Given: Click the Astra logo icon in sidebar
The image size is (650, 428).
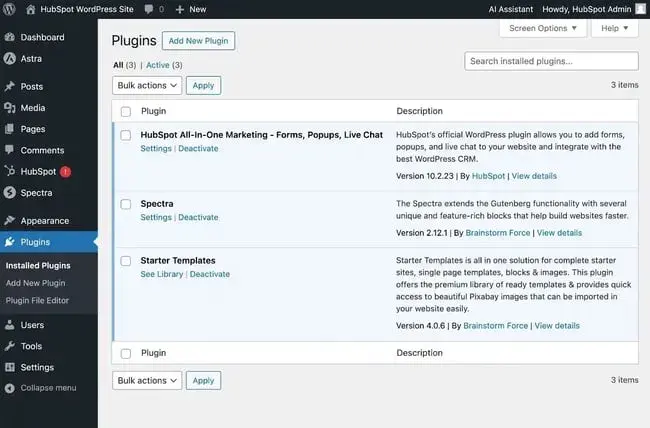Looking at the screenshot, I should click(x=10, y=58).
